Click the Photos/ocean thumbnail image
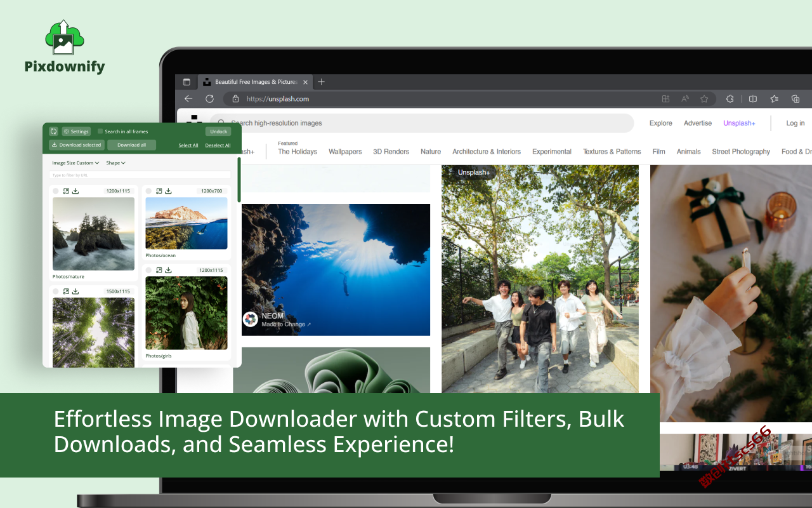 click(x=187, y=223)
